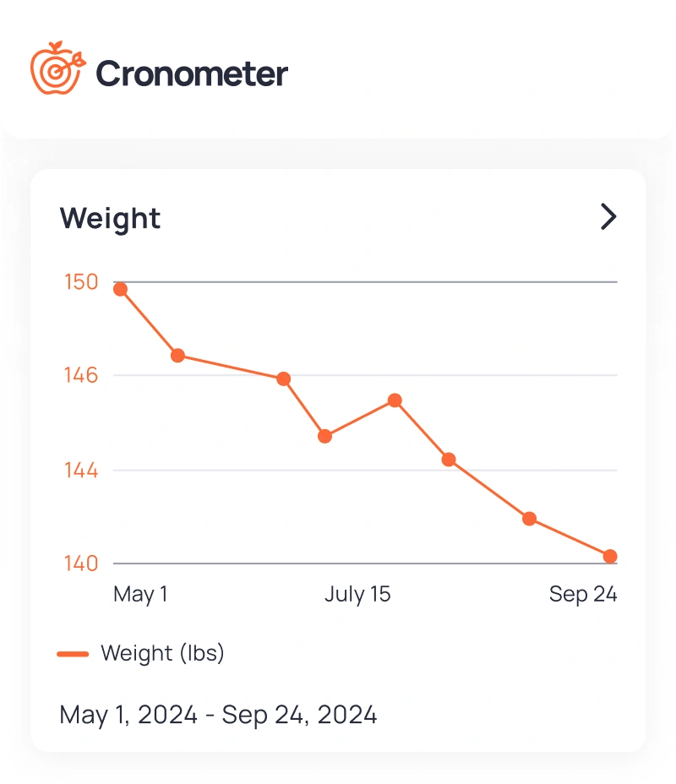The image size is (676, 784).
Task: Click the lowest dip data point in July
Action: 324,436
